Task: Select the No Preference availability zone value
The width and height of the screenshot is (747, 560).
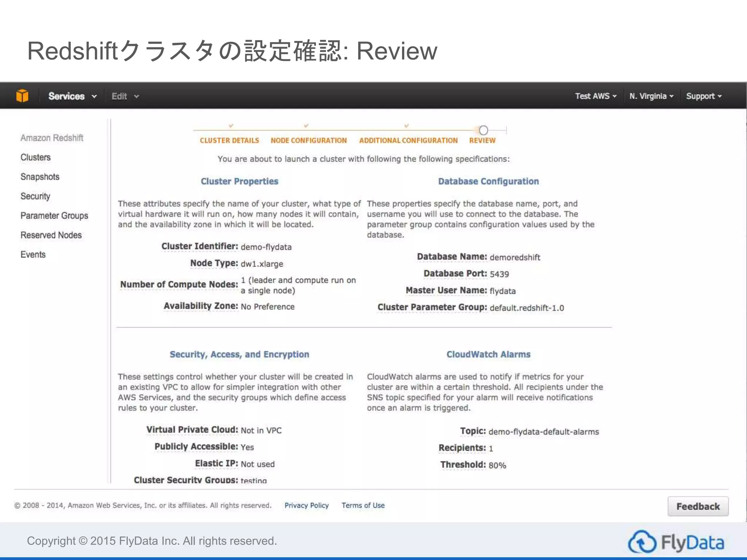Action: click(x=268, y=307)
